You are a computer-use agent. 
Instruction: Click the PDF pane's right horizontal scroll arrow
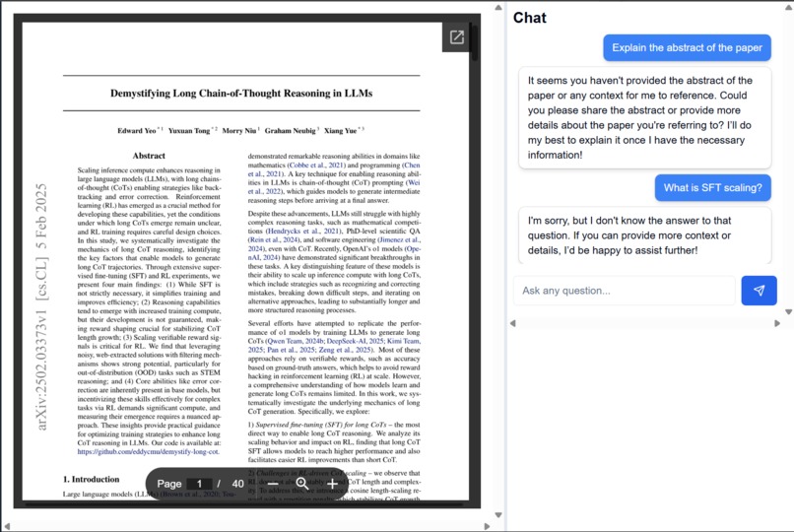487,526
